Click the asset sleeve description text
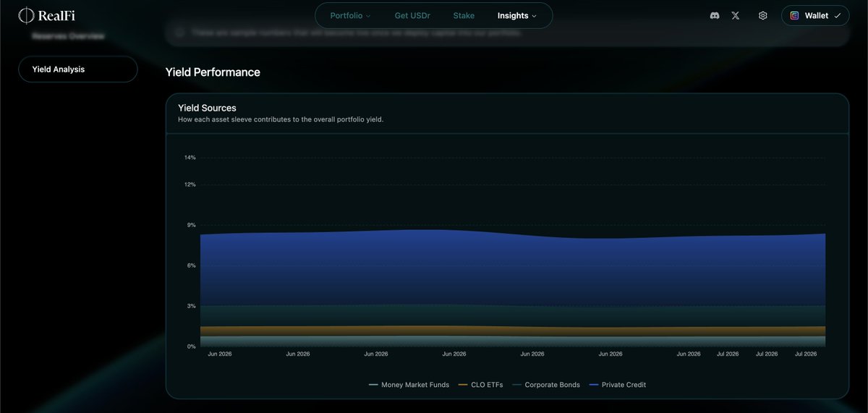The width and height of the screenshot is (868, 413). coord(281,119)
